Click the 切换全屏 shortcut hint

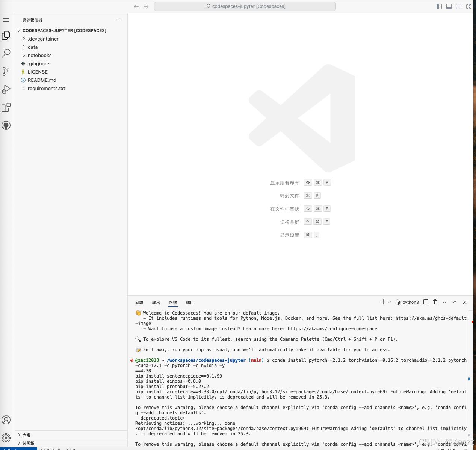(x=290, y=222)
